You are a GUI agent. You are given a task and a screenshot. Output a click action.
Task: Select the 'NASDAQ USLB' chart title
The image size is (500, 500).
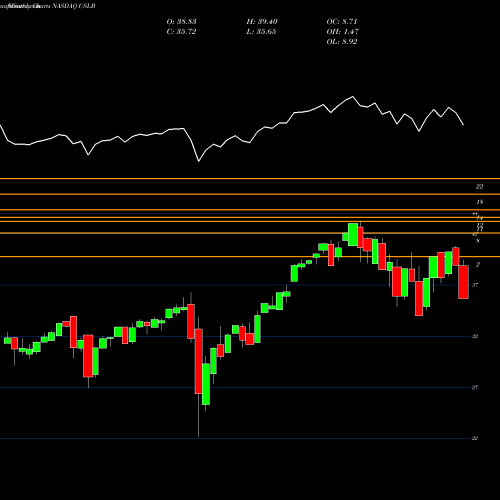(x=74, y=6)
